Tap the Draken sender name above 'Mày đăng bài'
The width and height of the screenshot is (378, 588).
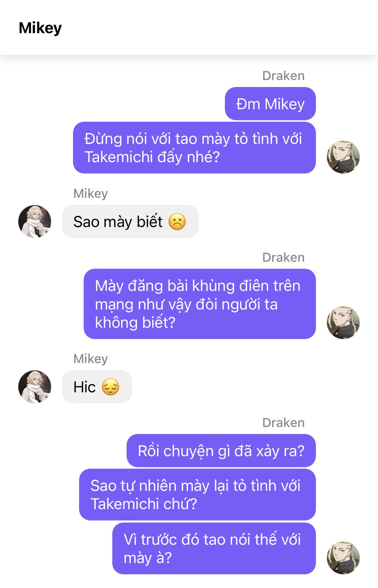283,257
